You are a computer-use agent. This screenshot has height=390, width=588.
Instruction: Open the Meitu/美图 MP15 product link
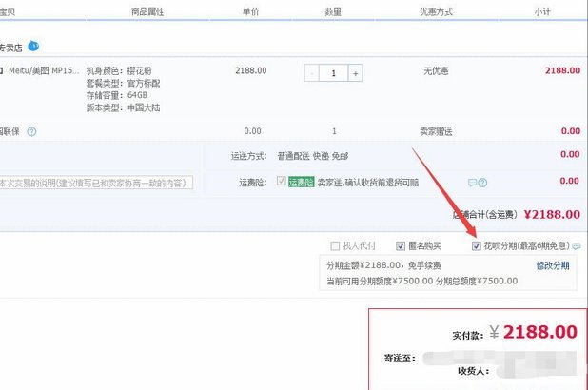[x=44, y=70]
